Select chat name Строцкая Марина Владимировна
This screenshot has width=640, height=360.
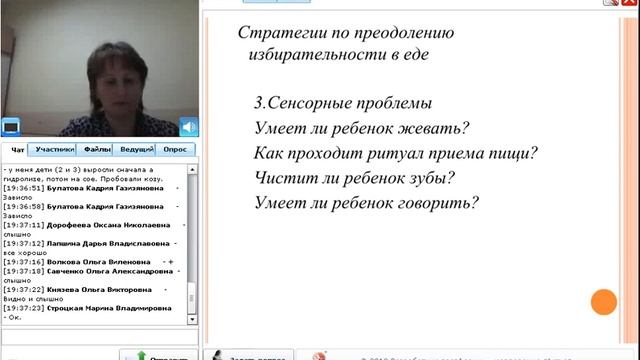coord(109,308)
